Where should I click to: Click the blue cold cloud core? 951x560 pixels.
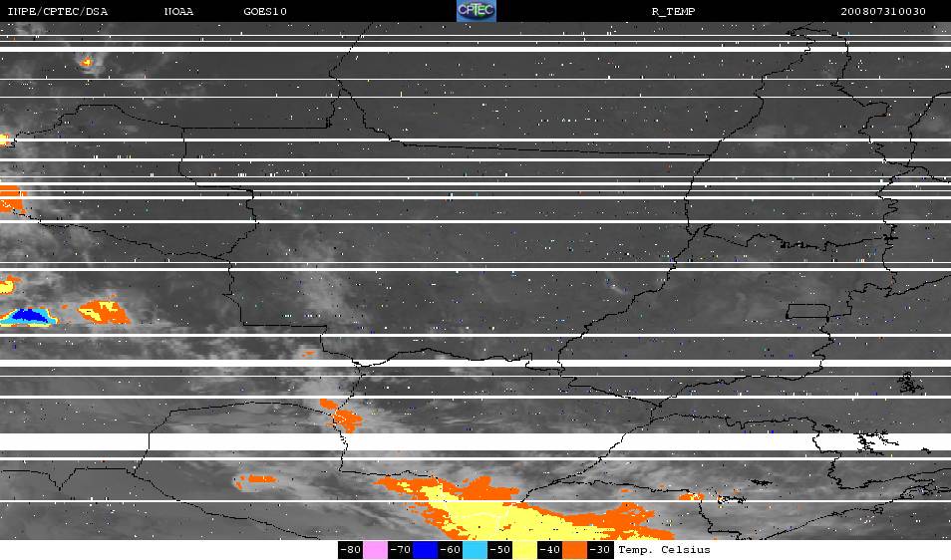coord(28,315)
